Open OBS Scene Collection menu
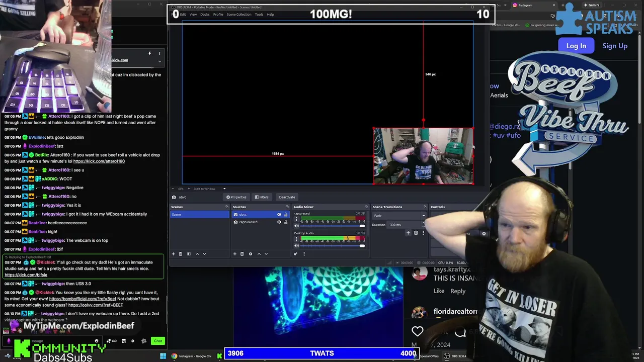This screenshot has width=644, height=362. (x=239, y=14)
